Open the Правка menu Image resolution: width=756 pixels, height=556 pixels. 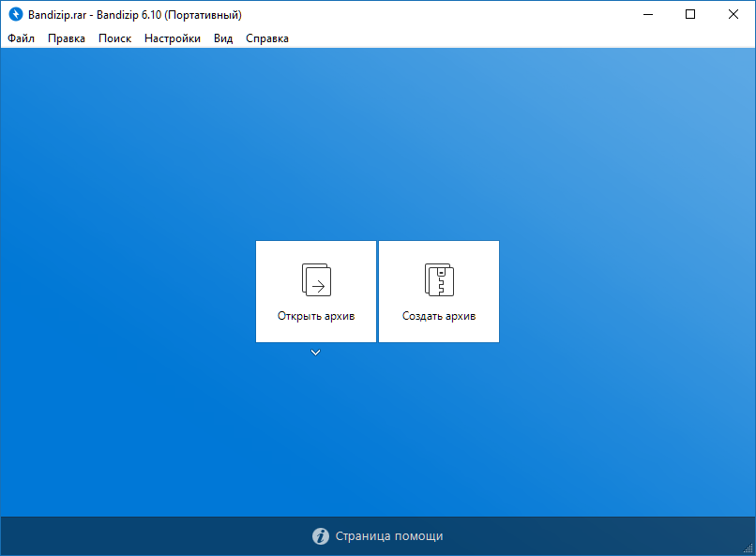coord(66,38)
